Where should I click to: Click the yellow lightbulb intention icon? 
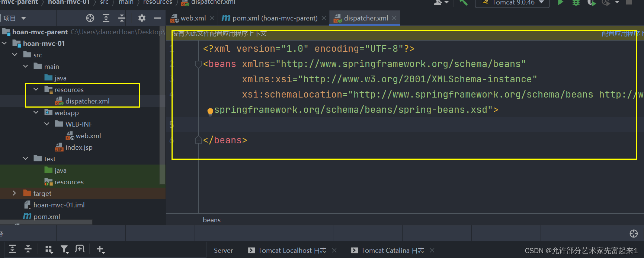point(210,111)
